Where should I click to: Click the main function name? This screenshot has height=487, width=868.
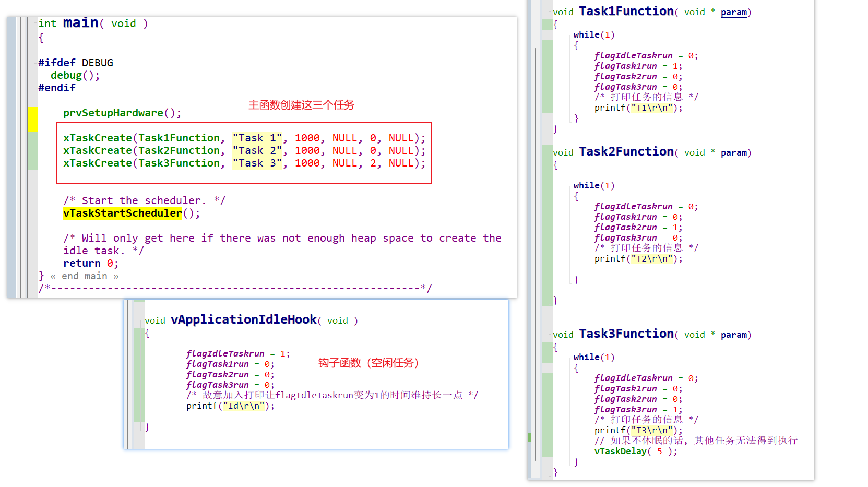pyautogui.click(x=80, y=23)
